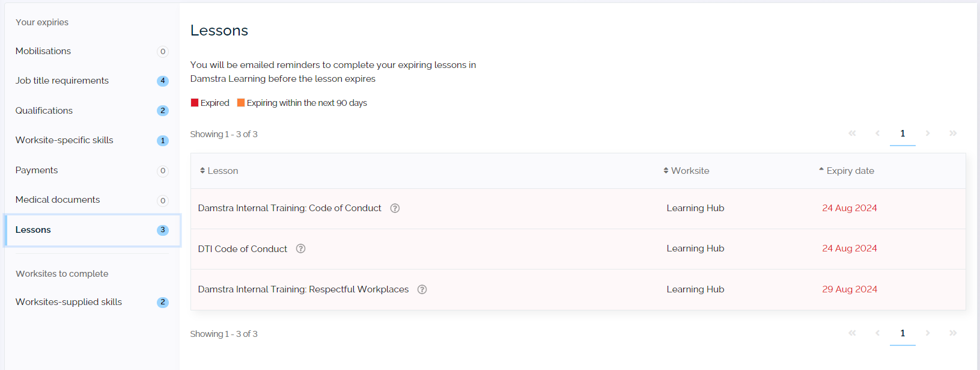Select Qualifications in the sidebar

[44, 111]
